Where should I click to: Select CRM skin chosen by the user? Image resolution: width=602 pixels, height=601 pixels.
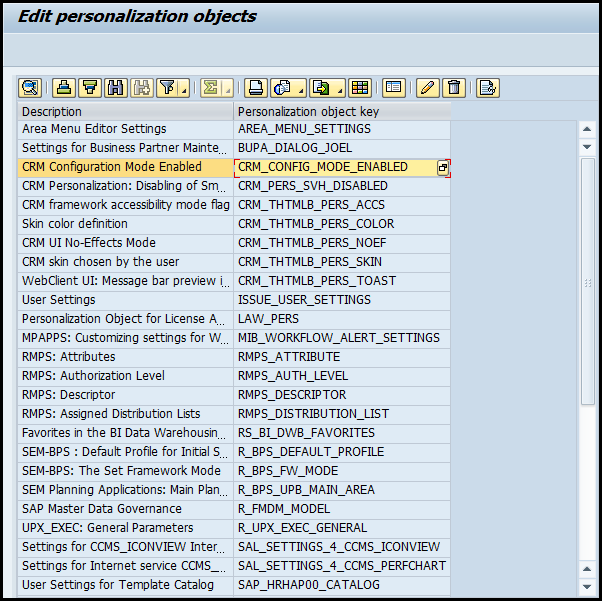126,262
